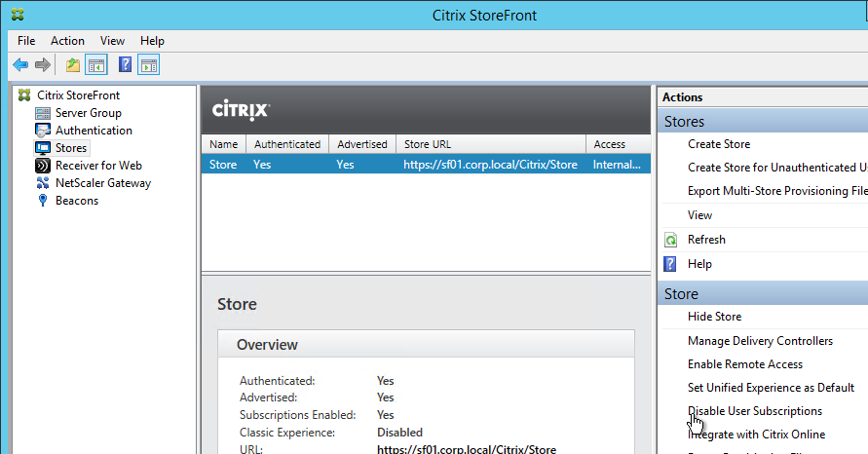Viewport: 868px width, 454px height.
Task: Sort by the Advertised column header
Action: point(362,144)
